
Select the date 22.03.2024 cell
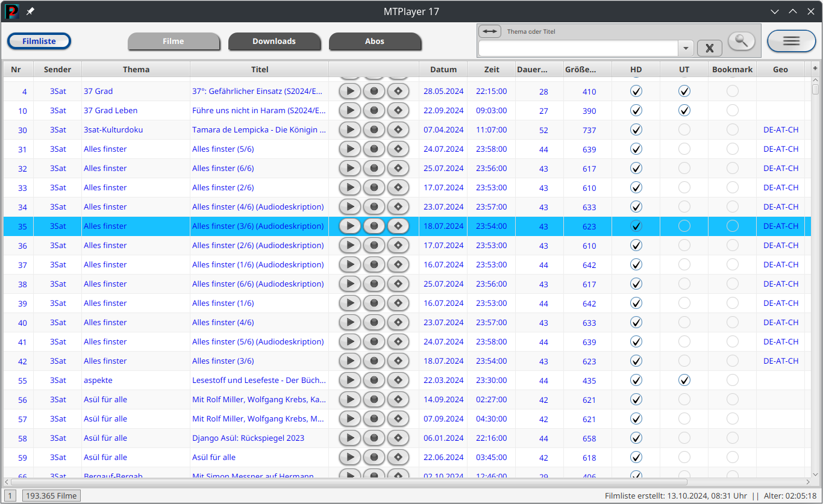[x=443, y=381]
